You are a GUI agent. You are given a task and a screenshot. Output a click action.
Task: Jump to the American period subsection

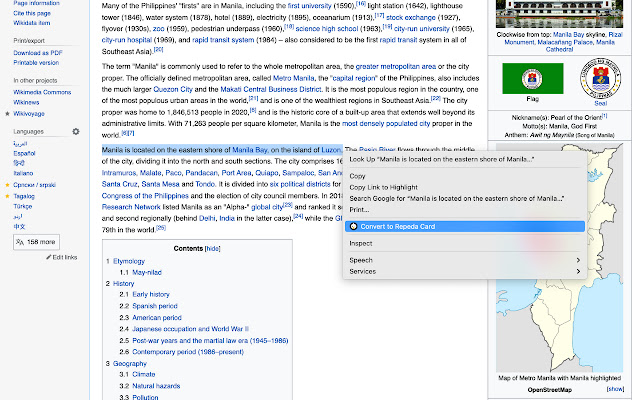click(x=157, y=318)
